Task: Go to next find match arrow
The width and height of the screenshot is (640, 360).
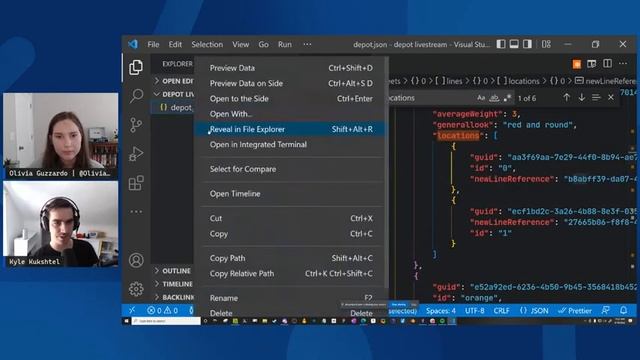Action: pos(582,98)
